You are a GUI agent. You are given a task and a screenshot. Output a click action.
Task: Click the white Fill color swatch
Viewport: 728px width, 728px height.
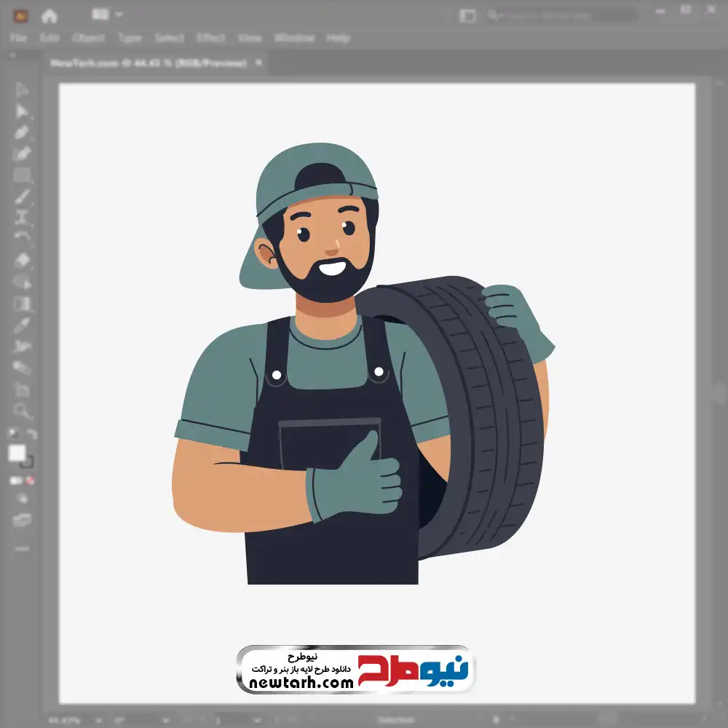pos(17,453)
